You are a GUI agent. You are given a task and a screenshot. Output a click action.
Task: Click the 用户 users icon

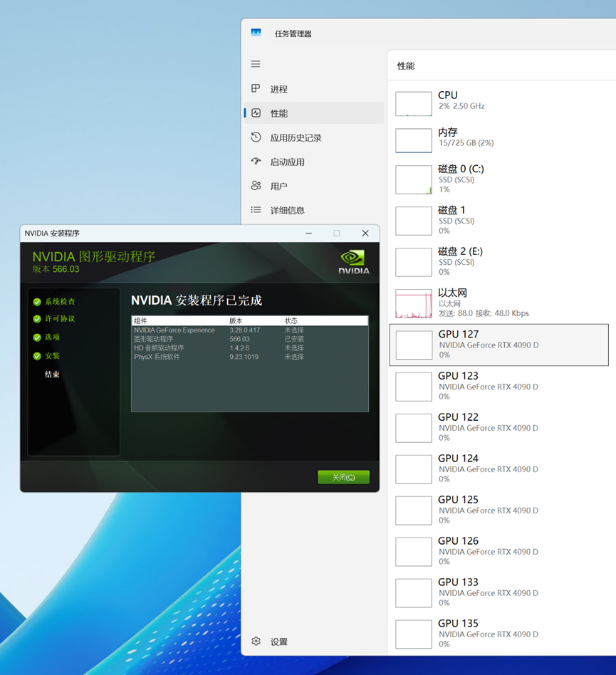click(x=256, y=186)
